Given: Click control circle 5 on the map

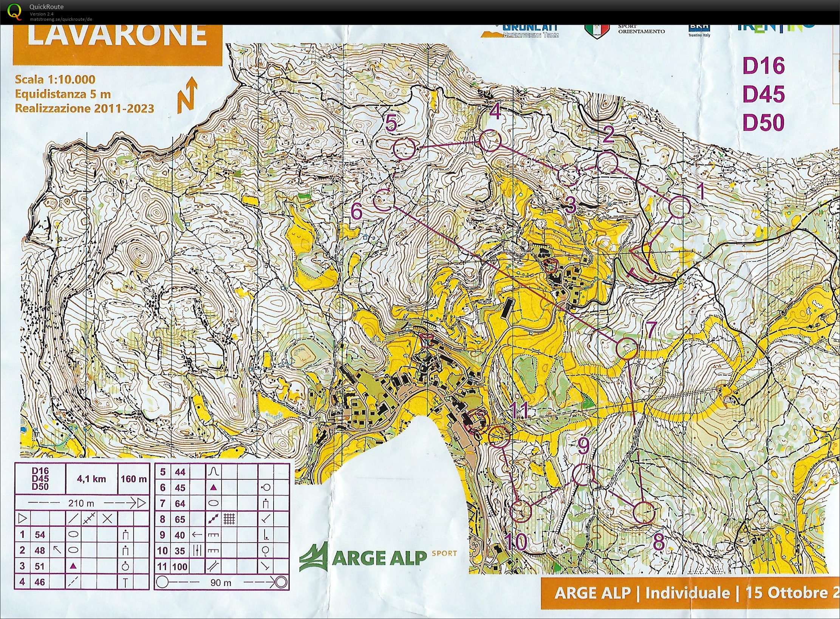Looking at the screenshot, I should tap(404, 149).
